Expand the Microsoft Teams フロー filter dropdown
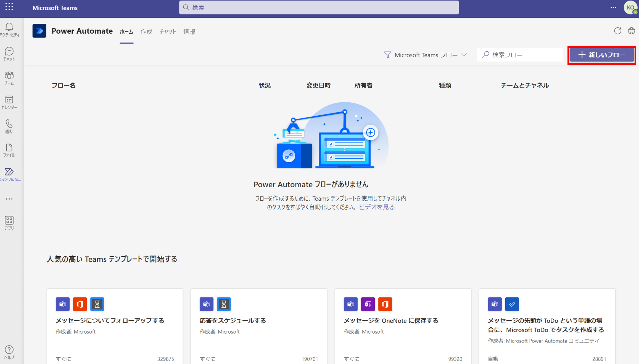The image size is (639, 364). click(426, 55)
